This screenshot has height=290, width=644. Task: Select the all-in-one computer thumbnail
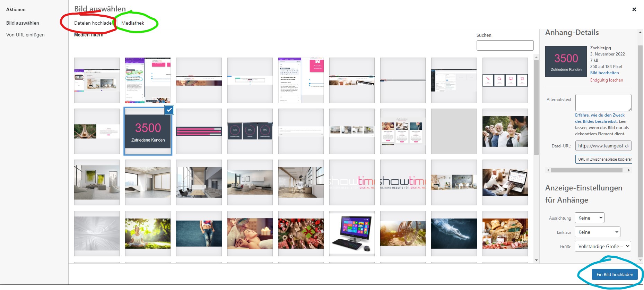[352, 233]
